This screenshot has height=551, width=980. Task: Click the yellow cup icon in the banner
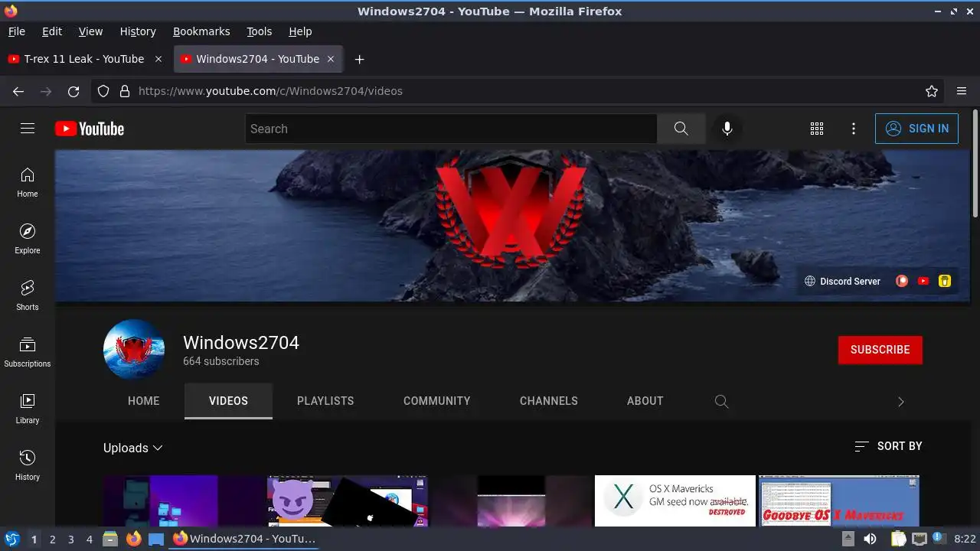[945, 281]
